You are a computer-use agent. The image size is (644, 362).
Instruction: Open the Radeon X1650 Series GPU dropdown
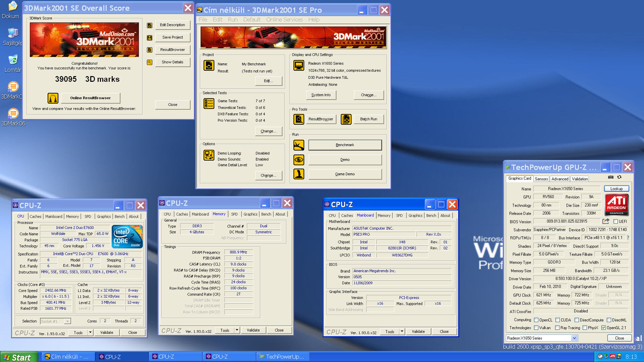coord(574,338)
